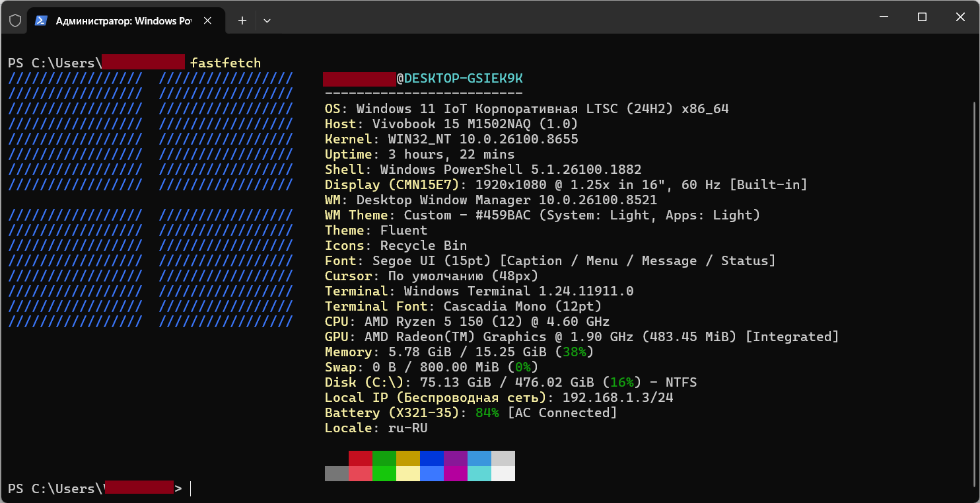This screenshot has height=503, width=980.
Task: Click the Terminal Font value 'Cascadia Mono (12pt)'
Action: pos(523,306)
